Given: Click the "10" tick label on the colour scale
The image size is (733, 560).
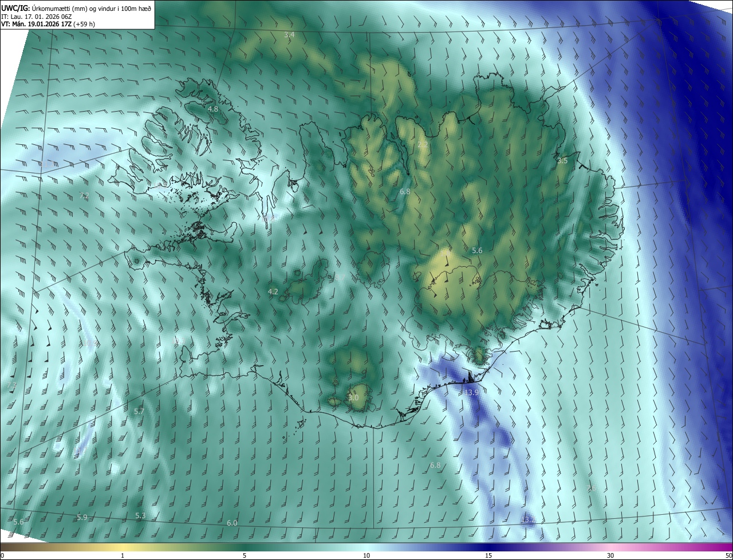Looking at the screenshot, I should 366,555.
